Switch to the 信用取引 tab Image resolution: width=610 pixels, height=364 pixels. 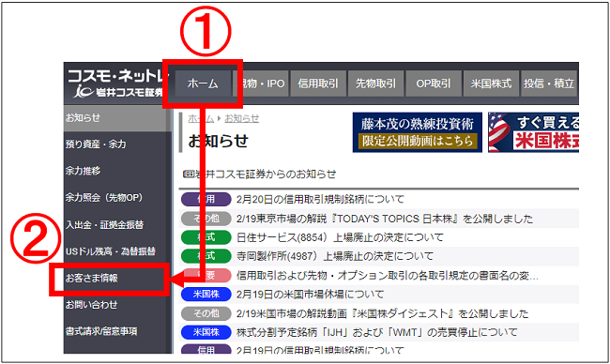[318, 83]
